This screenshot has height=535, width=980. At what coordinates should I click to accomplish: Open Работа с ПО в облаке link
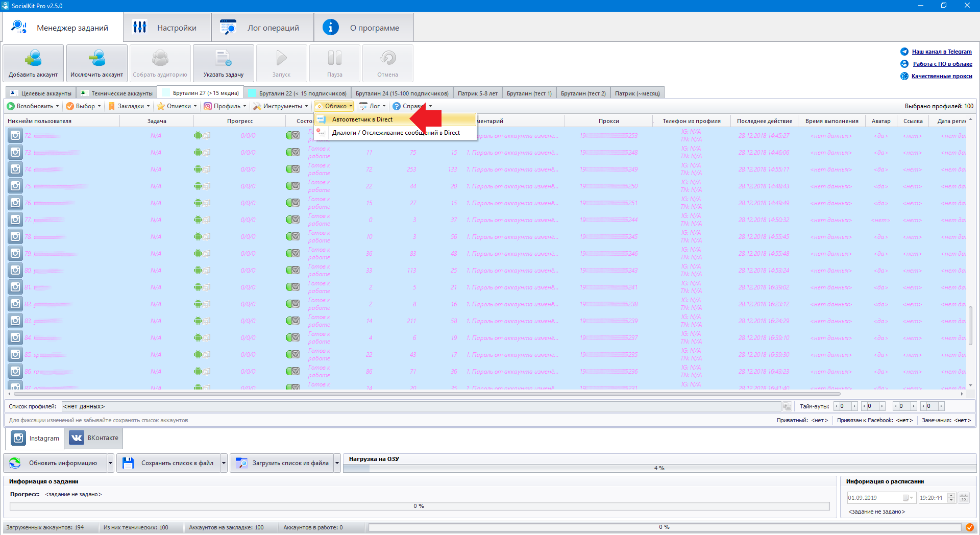coord(942,64)
